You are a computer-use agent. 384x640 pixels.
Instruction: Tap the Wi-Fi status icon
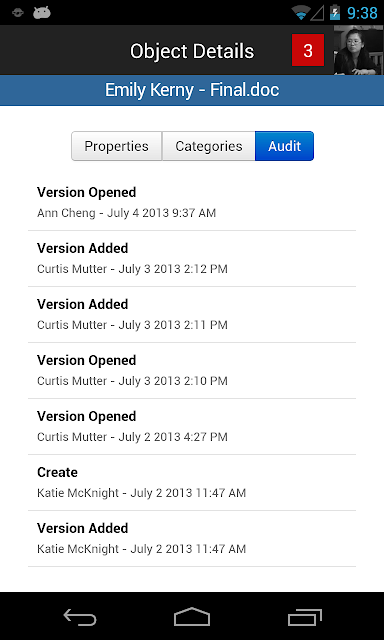coord(301,13)
